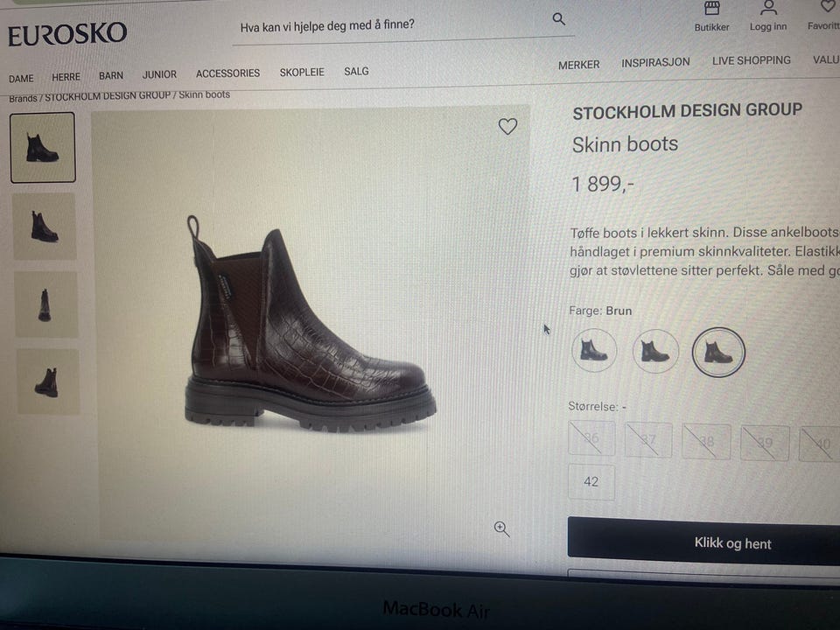The height and width of the screenshot is (630, 840).
Task: Choose the second boot color variant
Action: [655, 352]
